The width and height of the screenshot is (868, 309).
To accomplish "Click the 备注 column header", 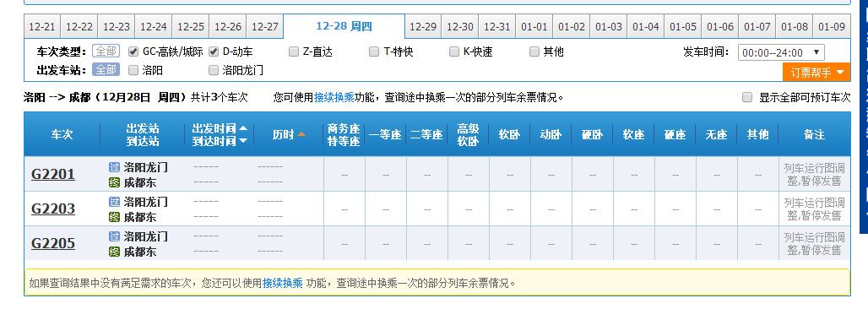I will (814, 134).
